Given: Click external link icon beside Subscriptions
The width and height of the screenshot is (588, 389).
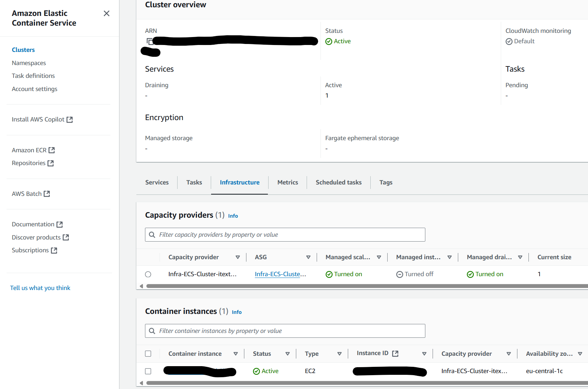Looking at the screenshot, I should pyautogui.click(x=54, y=251).
